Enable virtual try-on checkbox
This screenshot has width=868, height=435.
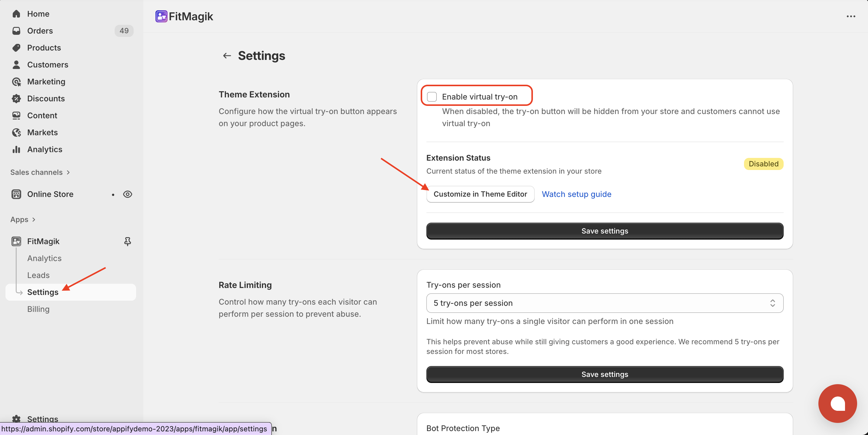coord(432,97)
